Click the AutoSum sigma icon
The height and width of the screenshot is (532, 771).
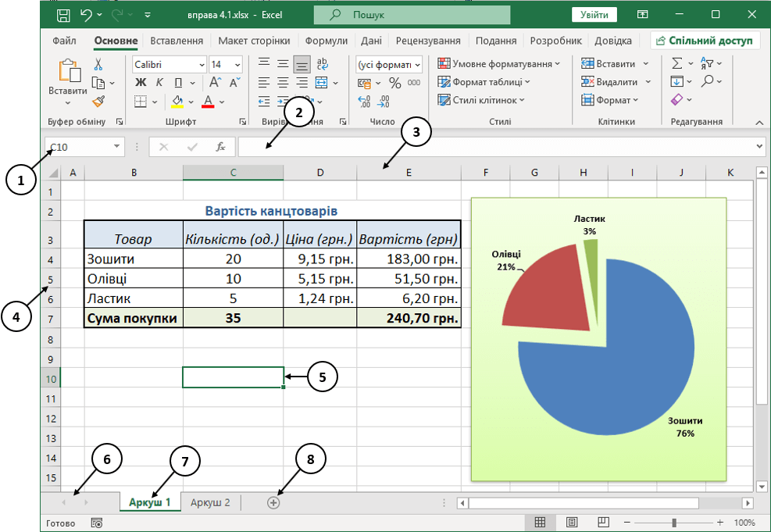click(677, 64)
